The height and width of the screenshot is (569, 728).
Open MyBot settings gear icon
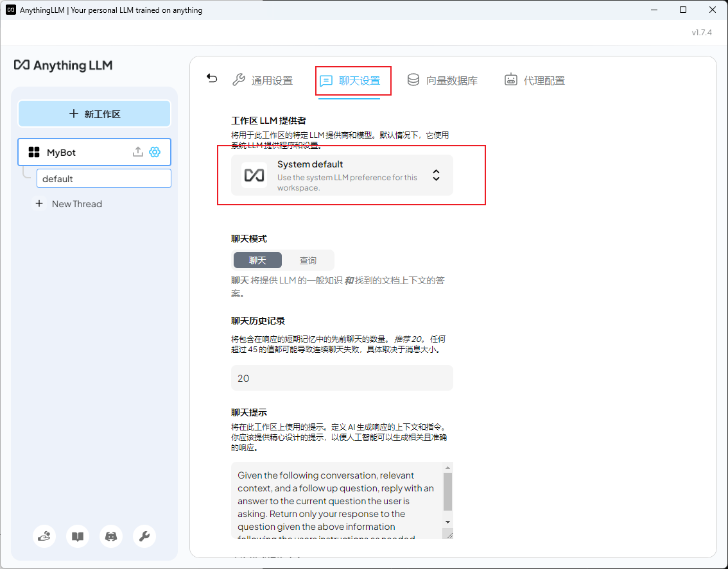coord(155,152)
